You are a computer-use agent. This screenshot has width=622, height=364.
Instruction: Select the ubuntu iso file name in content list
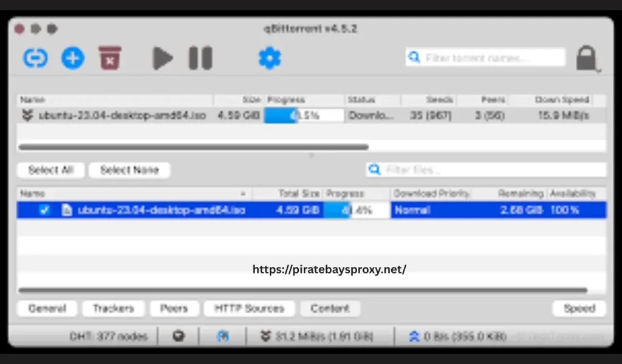[x=162, y=210]
